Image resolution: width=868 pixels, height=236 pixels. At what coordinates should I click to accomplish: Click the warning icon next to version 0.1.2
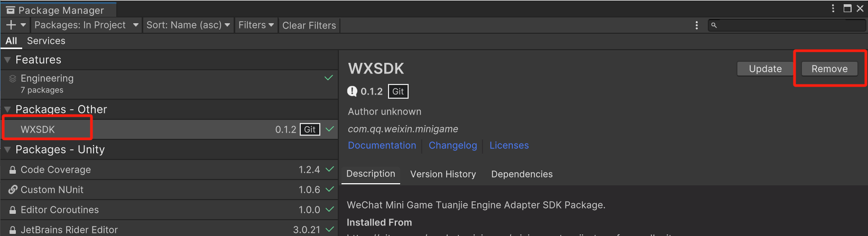pos(352,91)
